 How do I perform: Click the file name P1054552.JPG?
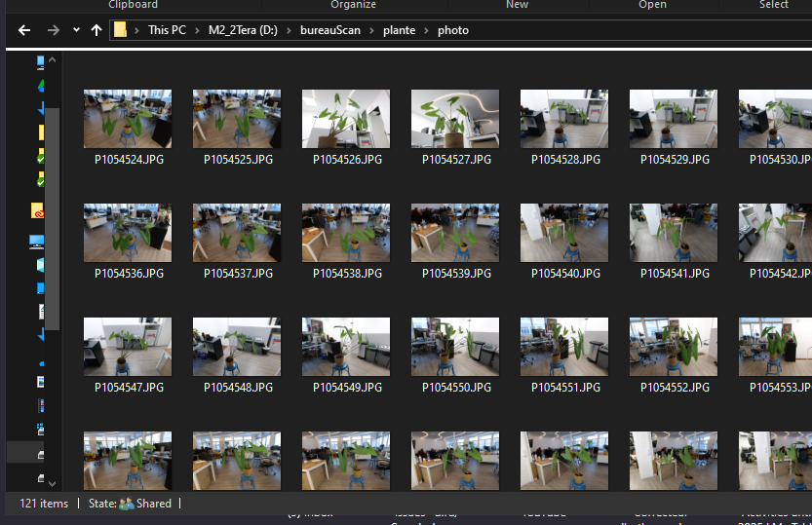675,388
